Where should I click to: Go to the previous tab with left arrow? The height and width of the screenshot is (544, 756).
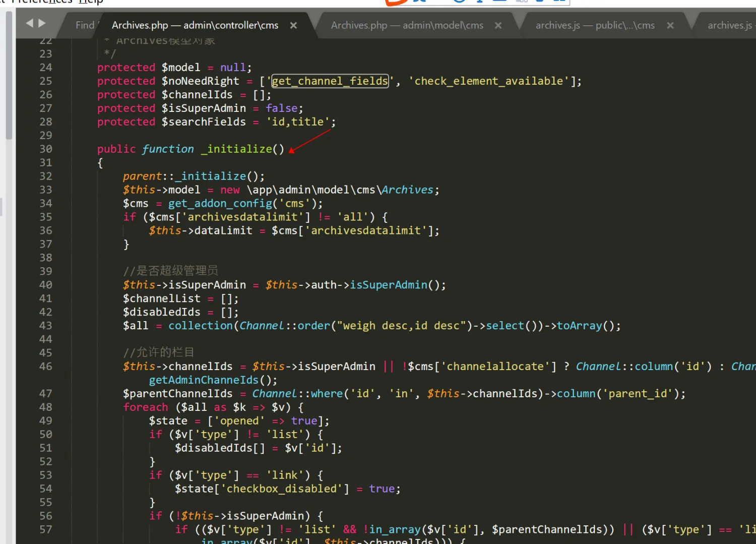(30, 23)
